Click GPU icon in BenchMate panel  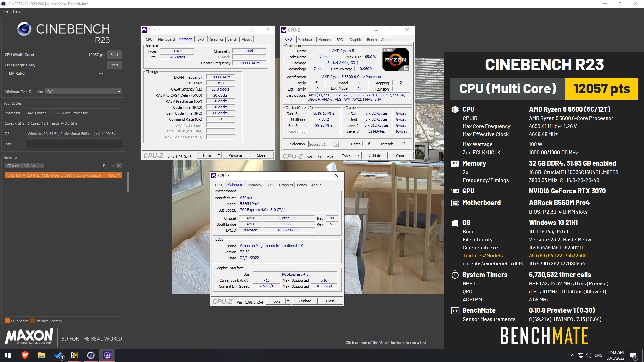[x=455, y=191]
